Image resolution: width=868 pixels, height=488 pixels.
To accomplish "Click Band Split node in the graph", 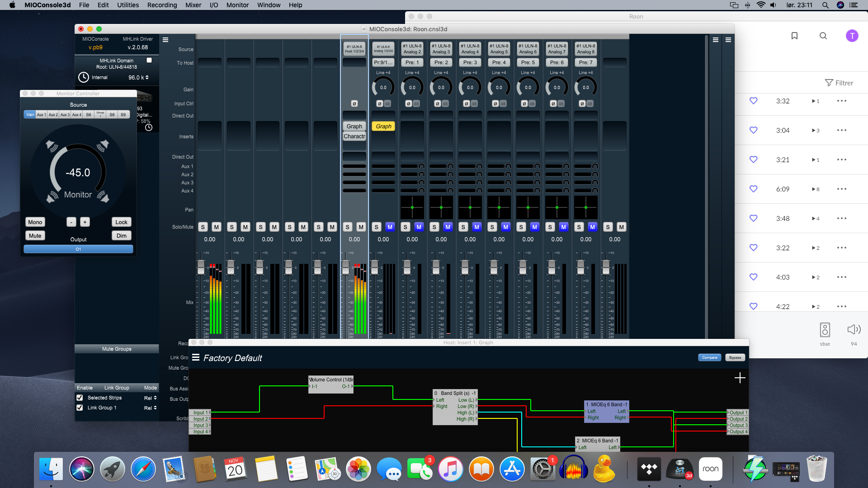I will (x=455, y=407).
